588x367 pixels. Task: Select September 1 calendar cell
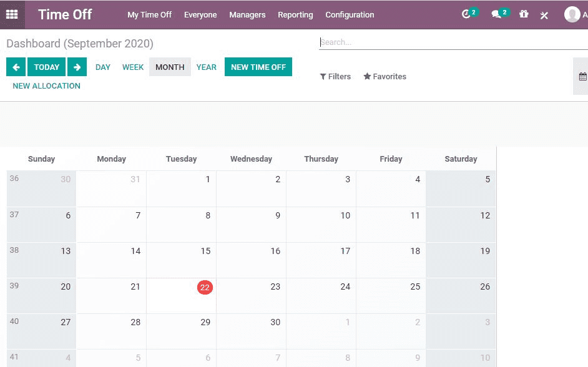181,189
